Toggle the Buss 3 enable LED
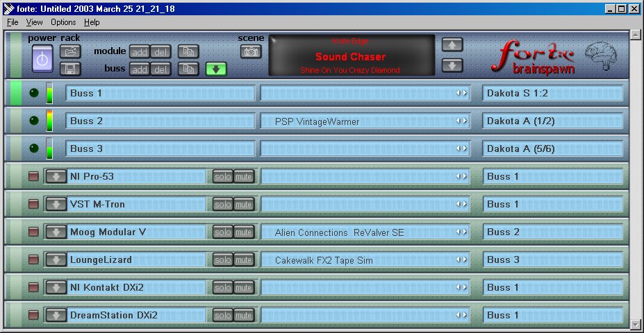644x333 pixels. click(34, 148)
